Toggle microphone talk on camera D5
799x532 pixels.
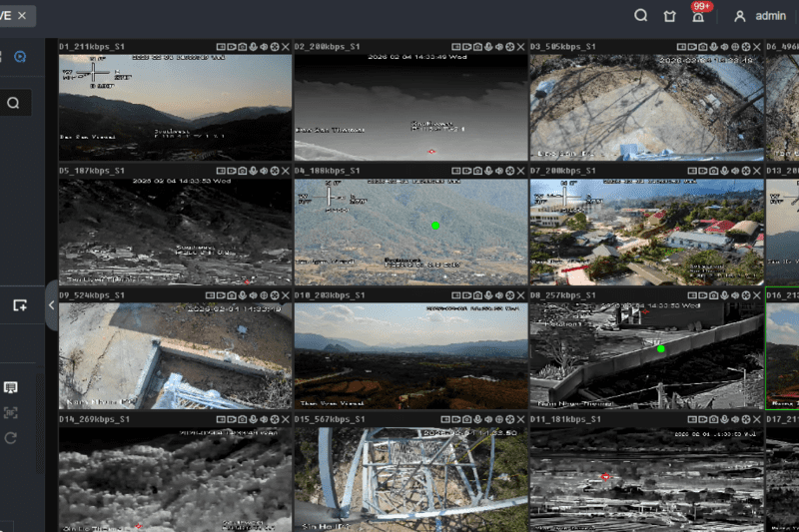(x=252, y=171)
